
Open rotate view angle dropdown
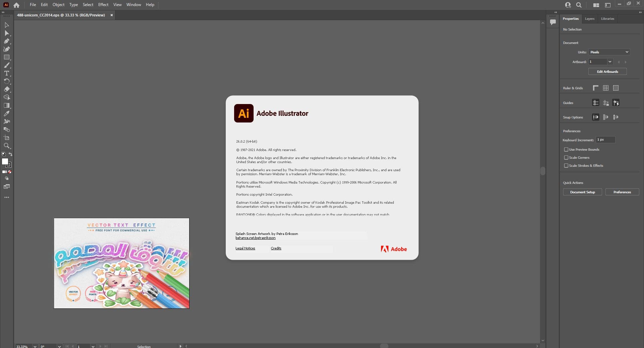(59, 346)
